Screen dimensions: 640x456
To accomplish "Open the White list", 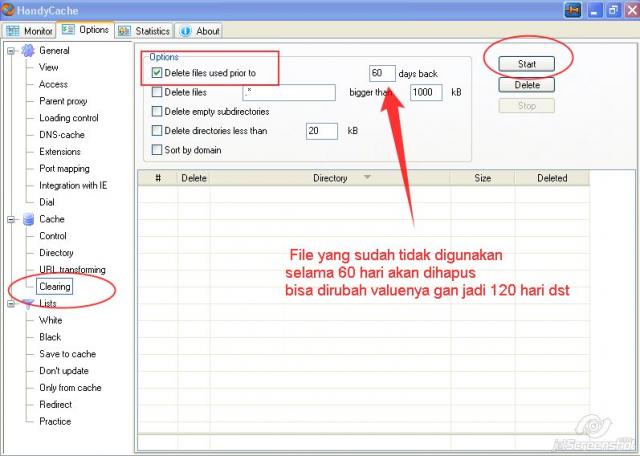I will (51, 320).
